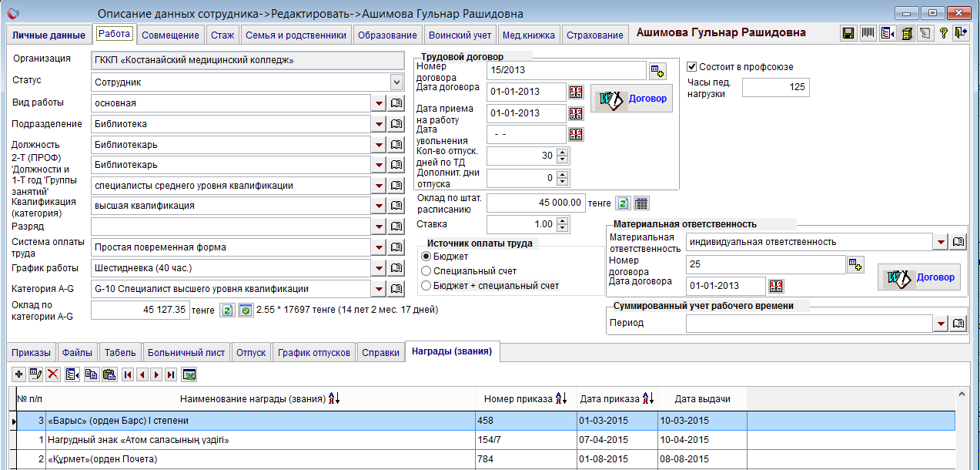Select Бюджет payment source

coord(426,256)
